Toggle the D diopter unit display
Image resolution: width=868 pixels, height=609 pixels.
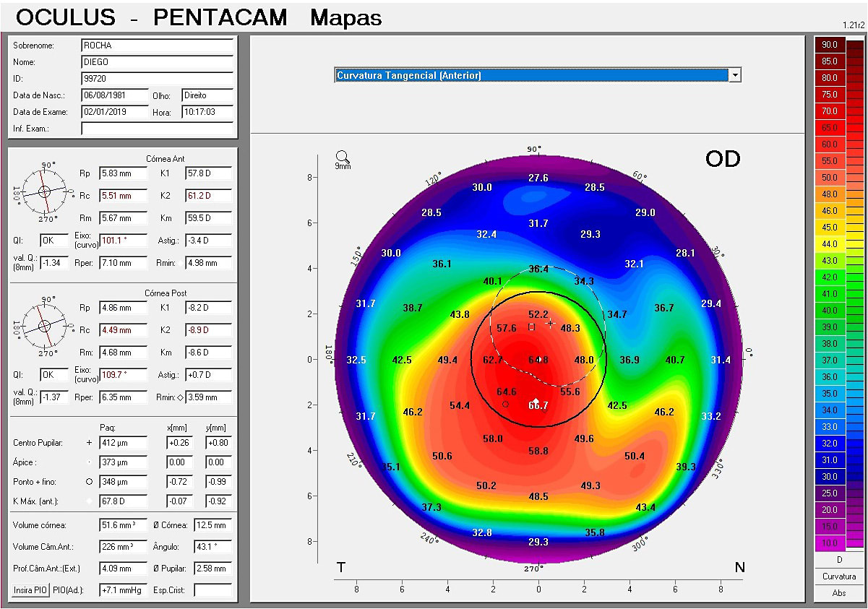click(838, 559)
